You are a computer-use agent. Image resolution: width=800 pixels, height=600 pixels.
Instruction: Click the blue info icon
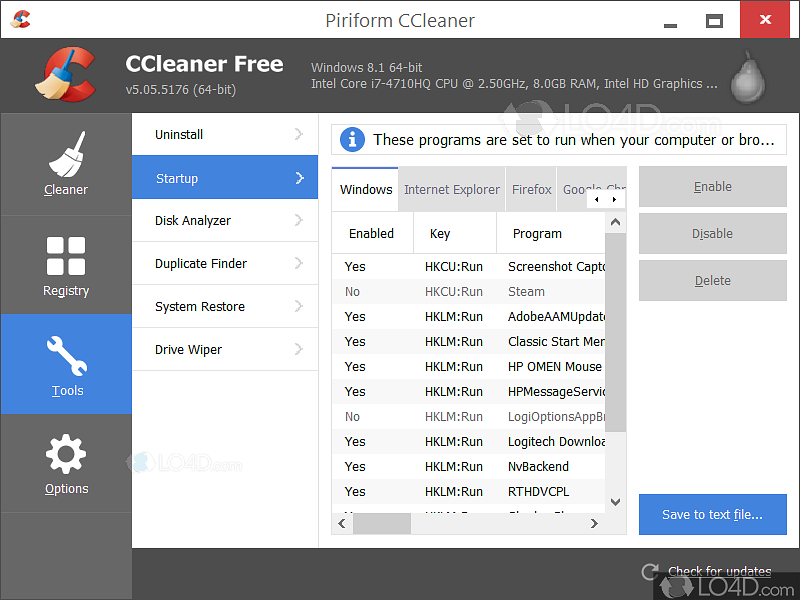coord(352,139)
